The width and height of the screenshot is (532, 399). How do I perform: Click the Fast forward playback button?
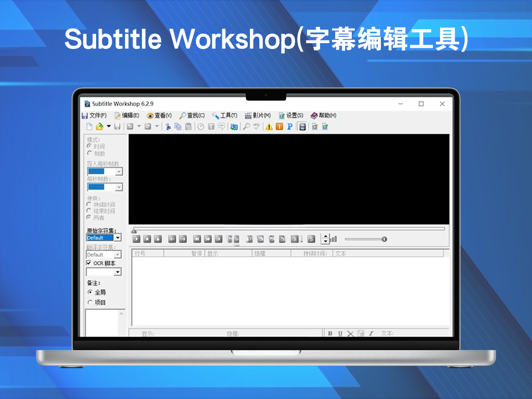pos(208,239)
